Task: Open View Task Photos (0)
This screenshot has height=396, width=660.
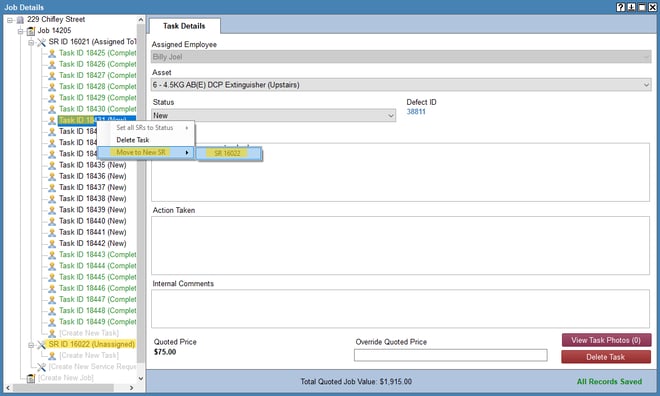Action: tap(606, 340)
